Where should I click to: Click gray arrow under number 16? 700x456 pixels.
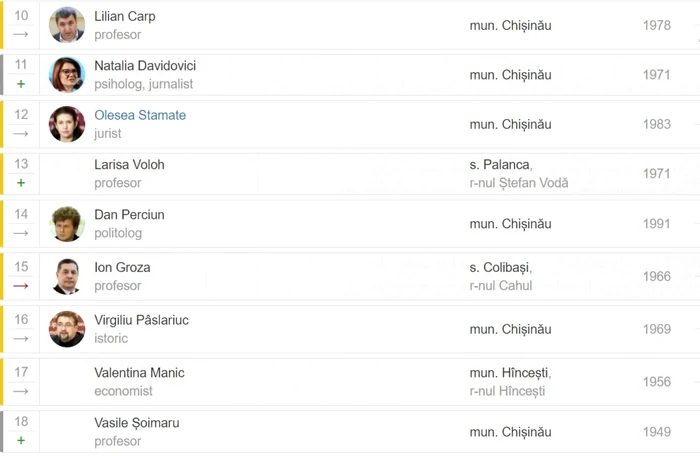21,339
